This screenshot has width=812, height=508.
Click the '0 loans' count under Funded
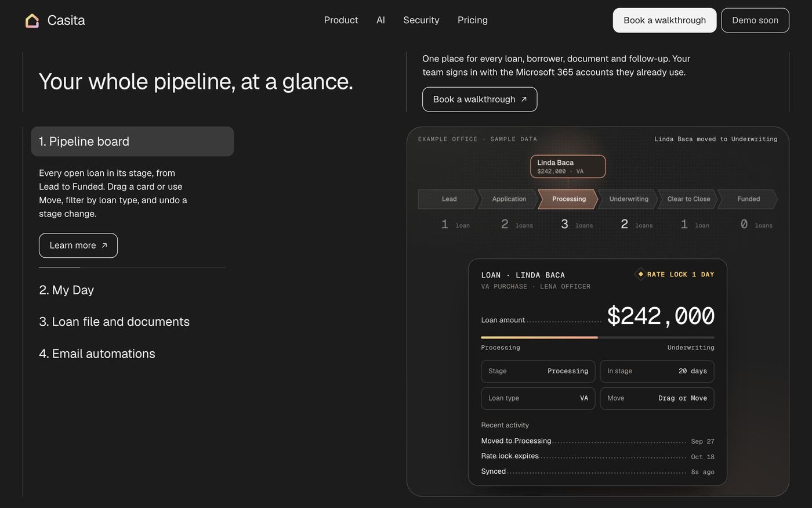click(x=756, y=225)
